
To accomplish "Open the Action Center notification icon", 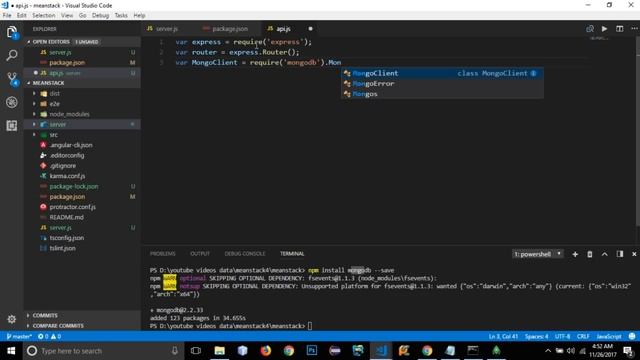I will point(628,351).
